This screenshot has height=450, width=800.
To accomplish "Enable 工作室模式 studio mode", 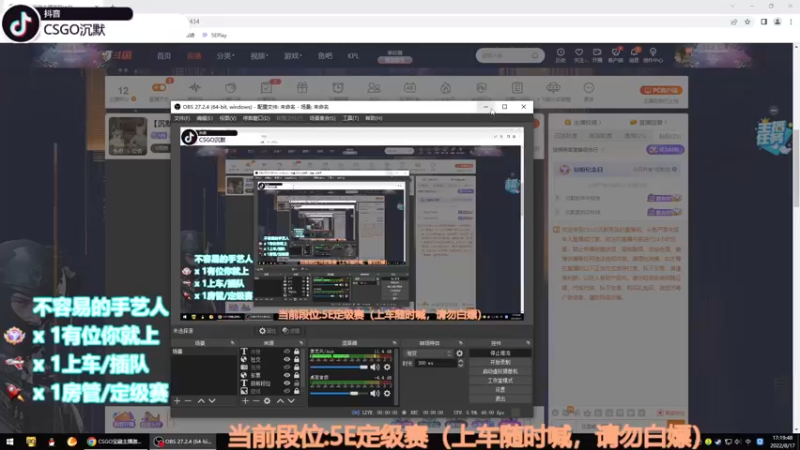I will coord(500,381).
